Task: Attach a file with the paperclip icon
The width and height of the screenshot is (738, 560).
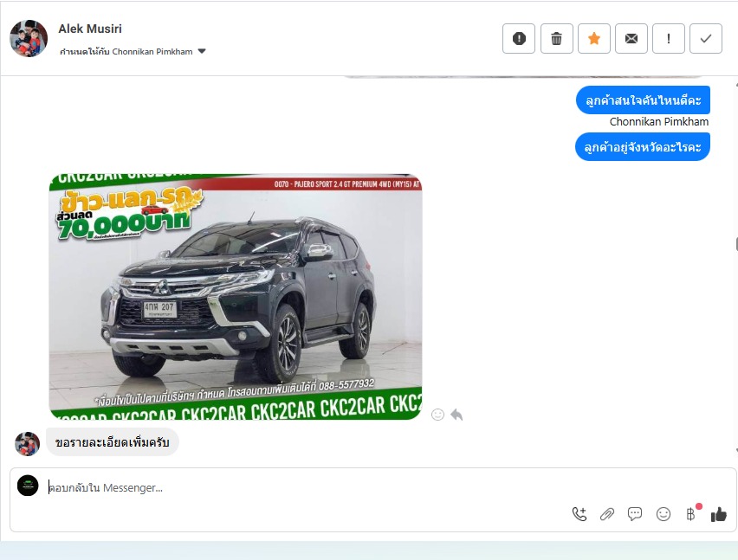Action: tap(607, 514)
